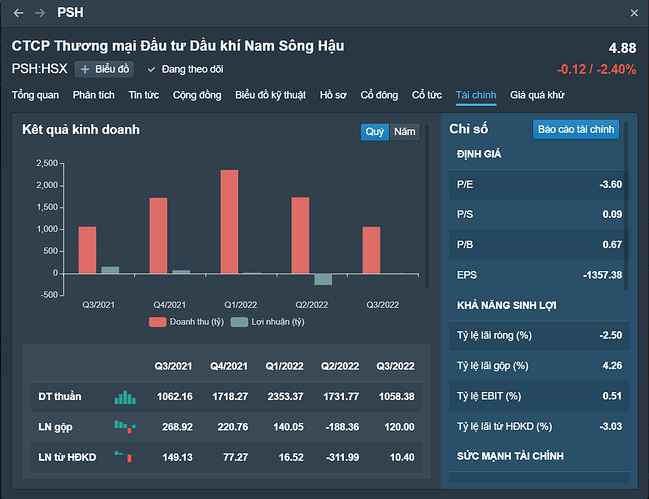Image resolution: width=649 pixels, height=499 pixels.
Task: Open the Cổ đông tab
Action: 379,95
